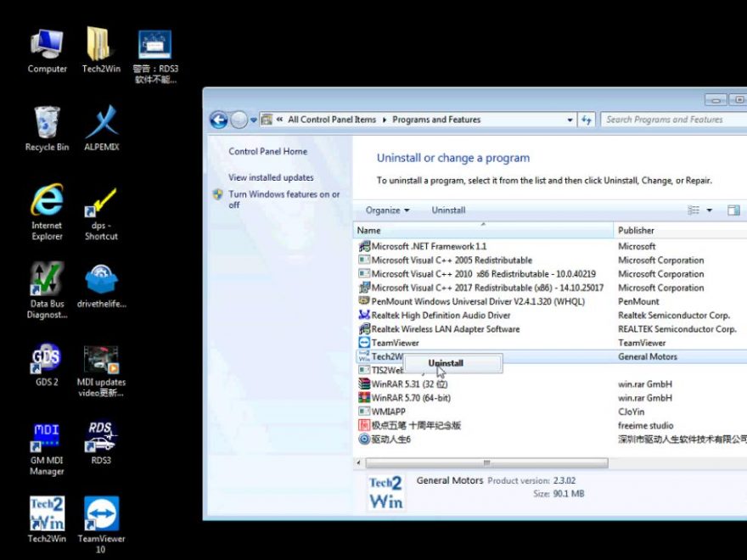Open Data Bus Diagnostic tool icon

coord(47,290)
